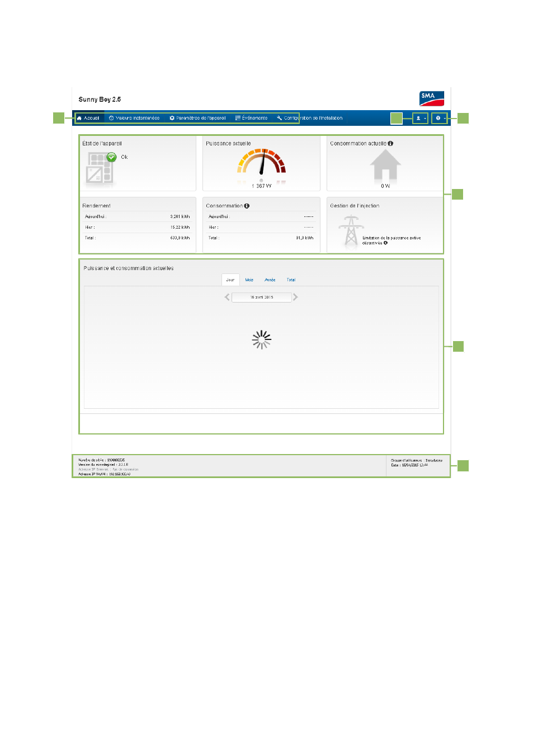This screenshot has height=756, width=533.
Task: Click the date field showing 16 avril 2015
Action: 262,297
